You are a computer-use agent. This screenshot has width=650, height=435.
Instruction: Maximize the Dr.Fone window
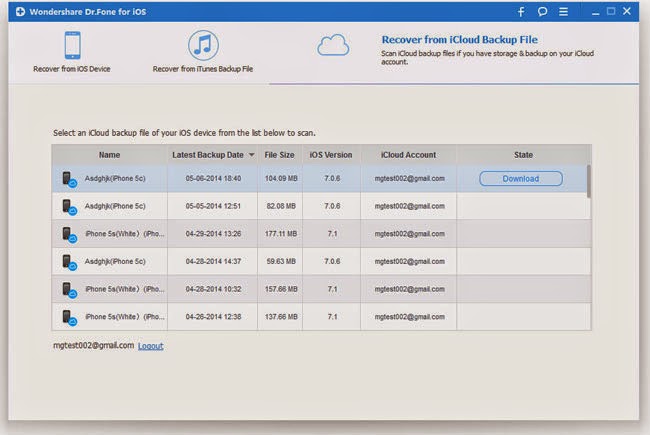611,11
